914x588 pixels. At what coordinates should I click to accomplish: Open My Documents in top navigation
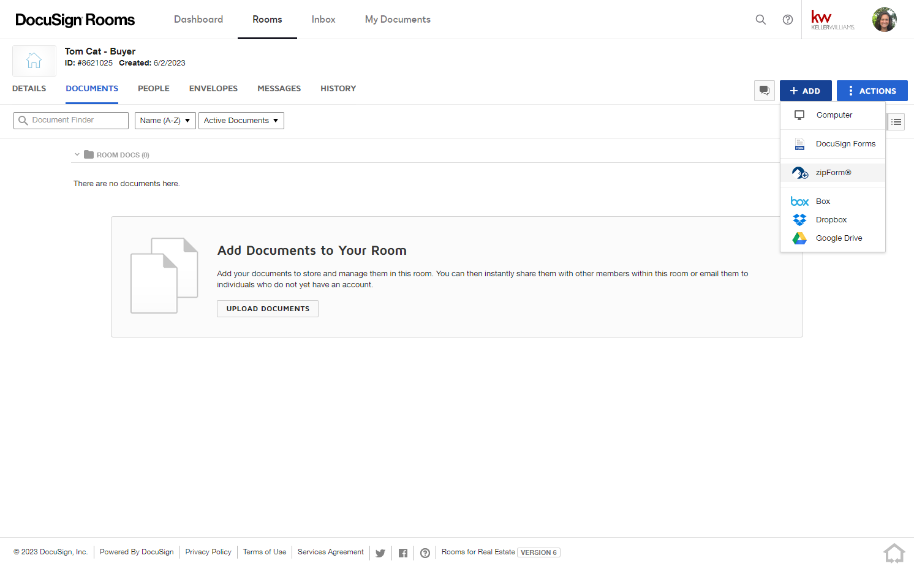(398, 20)
